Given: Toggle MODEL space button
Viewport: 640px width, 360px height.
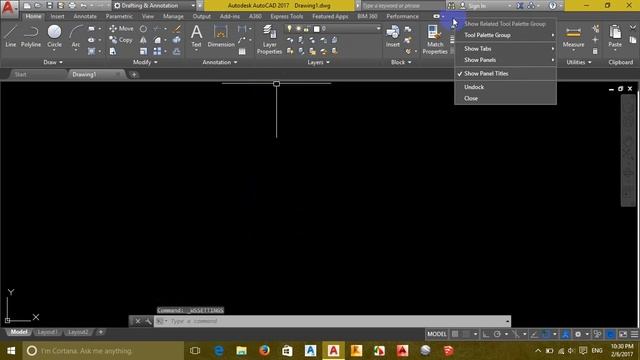Looking at the screenshot, I should tap(437, 334).
